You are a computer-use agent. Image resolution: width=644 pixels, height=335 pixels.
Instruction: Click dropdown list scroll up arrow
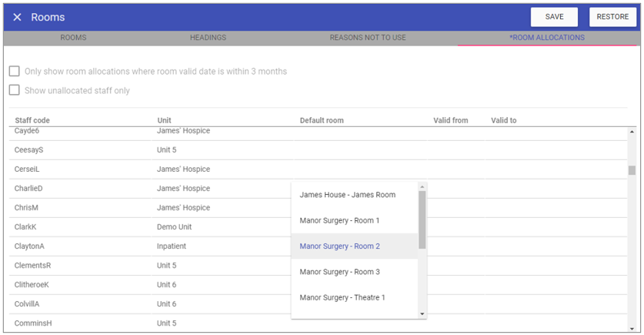pos(422,186)
